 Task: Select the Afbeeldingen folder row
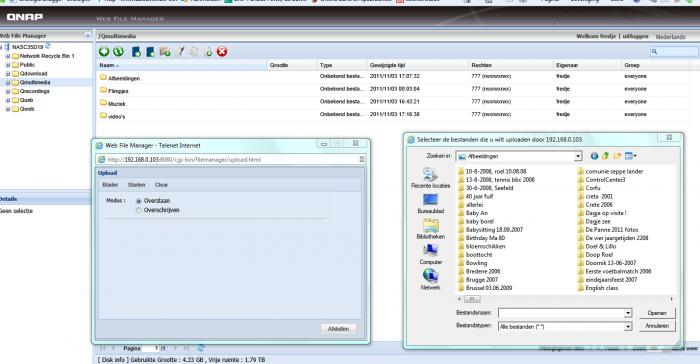pyautogui.click(x=393, y=77)
